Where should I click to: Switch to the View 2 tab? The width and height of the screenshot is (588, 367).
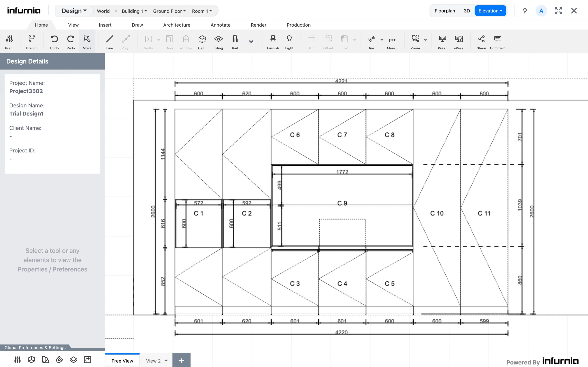153,361
